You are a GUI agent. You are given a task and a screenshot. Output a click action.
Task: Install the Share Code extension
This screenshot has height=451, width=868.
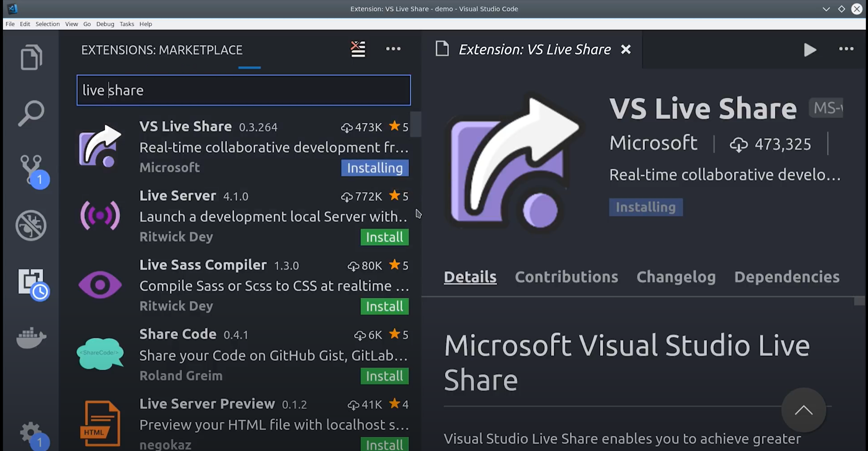[384, 376]
